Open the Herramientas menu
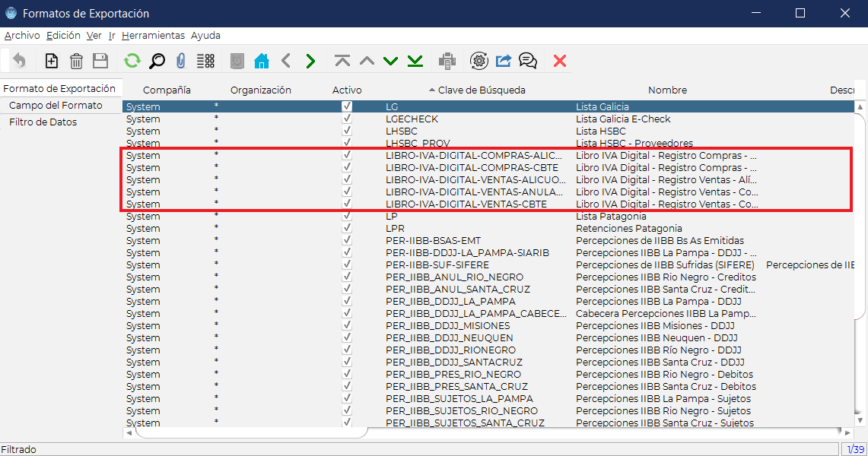868x456 pixels. 154,36
